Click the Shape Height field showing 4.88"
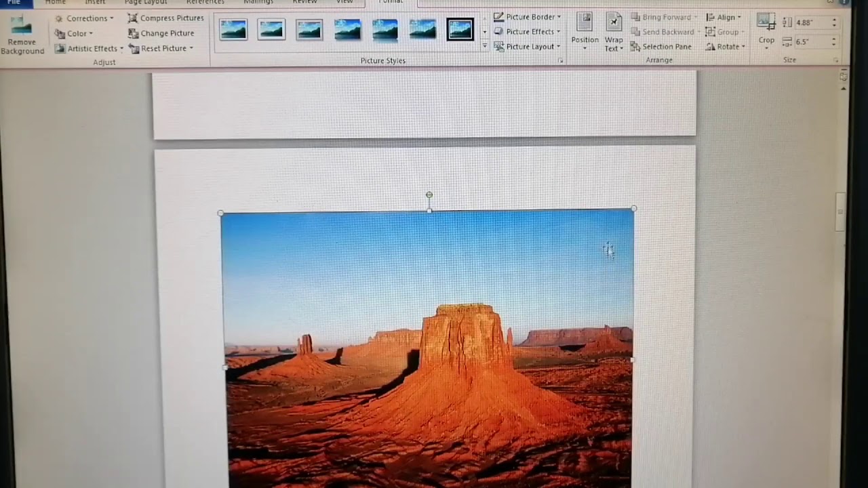The image size is (868, 488). (812, 23)
